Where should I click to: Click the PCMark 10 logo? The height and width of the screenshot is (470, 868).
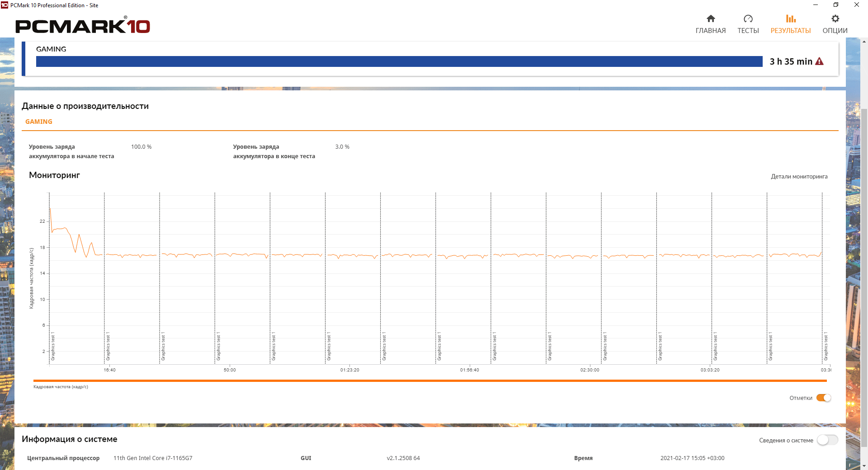click(83, 26)
